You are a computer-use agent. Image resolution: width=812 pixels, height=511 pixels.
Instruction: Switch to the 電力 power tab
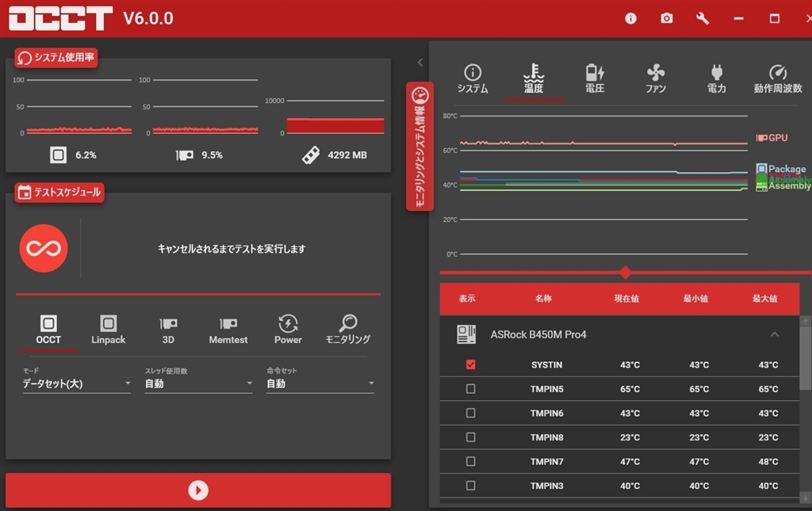tap(717, 78)
